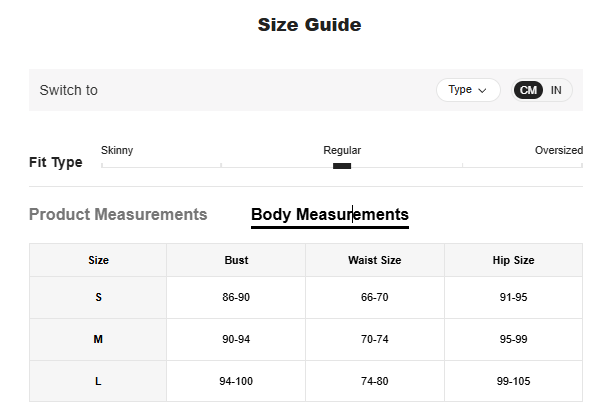Open the Product Measurements tab
This screenshot has width=604, height=414.
click(x=118, y=214)
